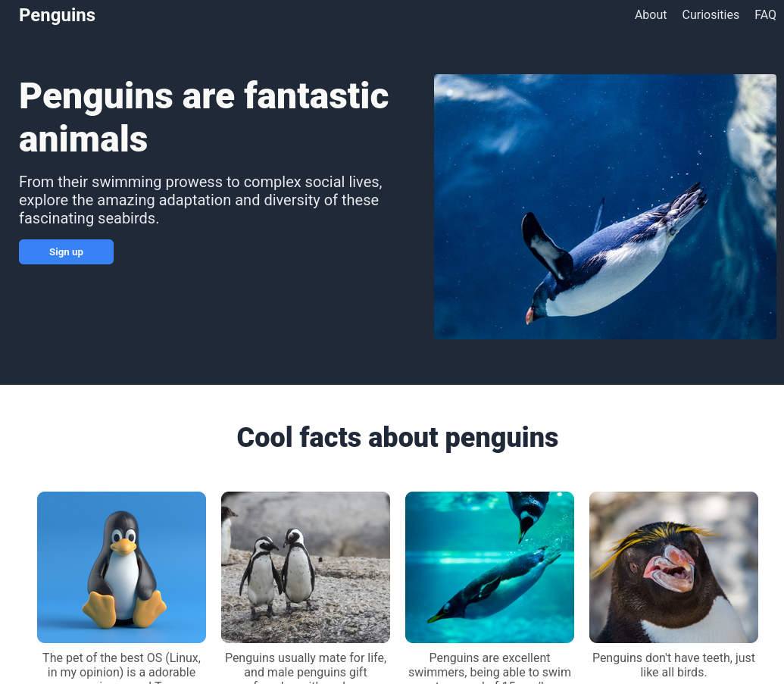The image size is (784, 684).
Task: Click the Penguins site logo text
Action: [x=57, y=15]
